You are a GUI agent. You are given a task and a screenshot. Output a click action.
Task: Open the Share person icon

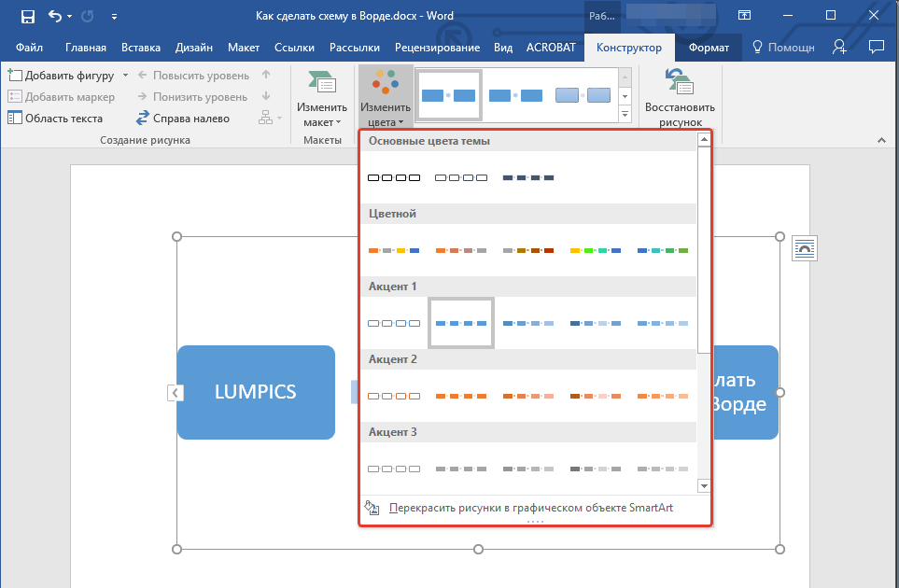839,47
